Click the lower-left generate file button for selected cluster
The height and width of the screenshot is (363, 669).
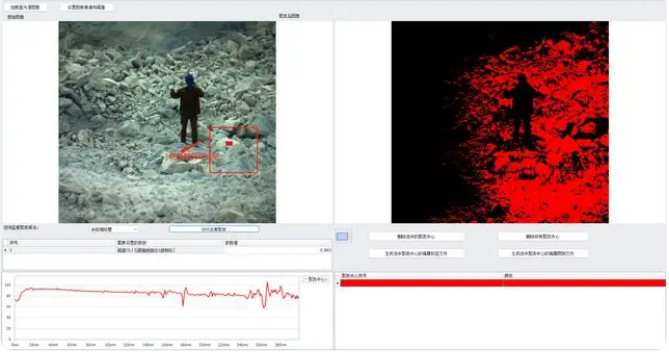(x=416, y=253)
